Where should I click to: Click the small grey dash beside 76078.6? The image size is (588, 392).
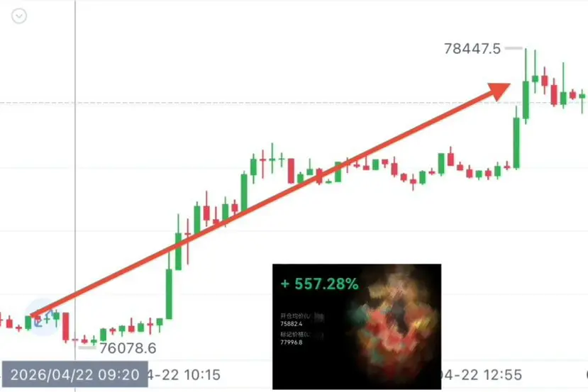[87, 347]
